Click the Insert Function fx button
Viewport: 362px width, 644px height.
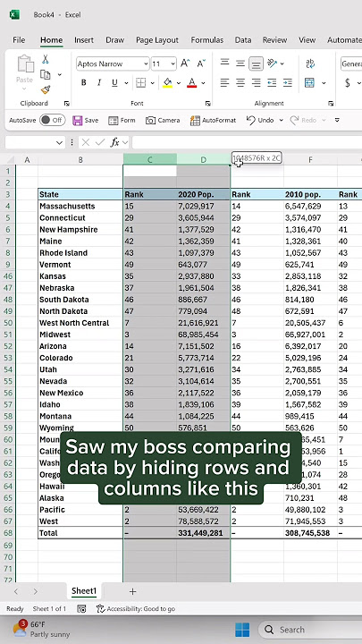pyautogui.click(x=115, y=142)
